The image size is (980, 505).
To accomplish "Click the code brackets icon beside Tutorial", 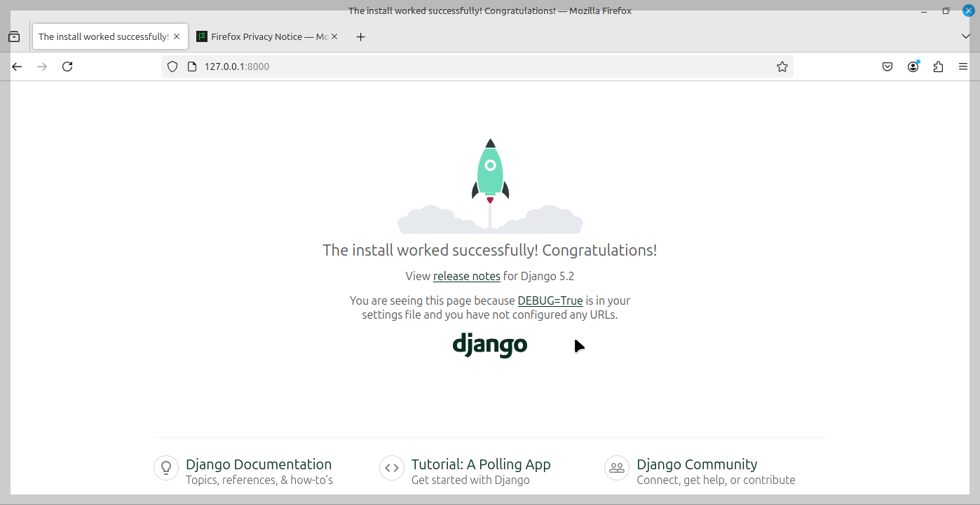I will pyautogui.click(x=392, y=468).
